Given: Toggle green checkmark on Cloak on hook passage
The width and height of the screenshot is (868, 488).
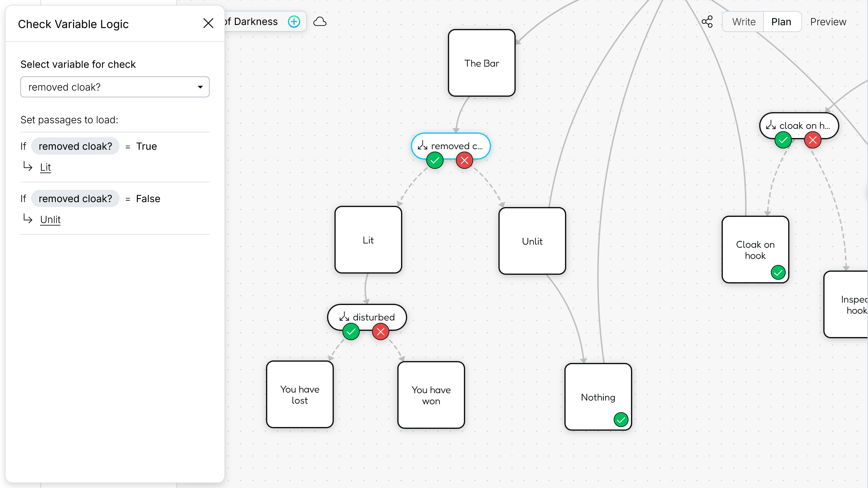Looking at the screenshot, I should [778, 272].
